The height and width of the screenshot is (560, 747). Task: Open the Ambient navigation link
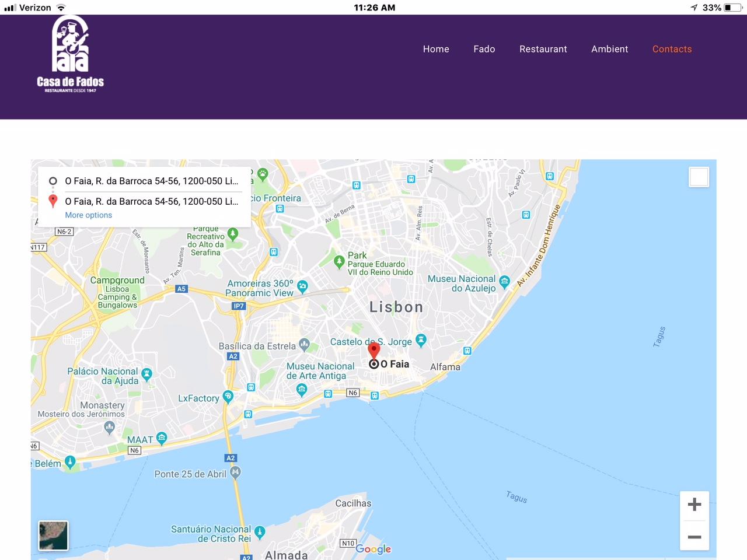pyautogui.click(x=609, y=49)
